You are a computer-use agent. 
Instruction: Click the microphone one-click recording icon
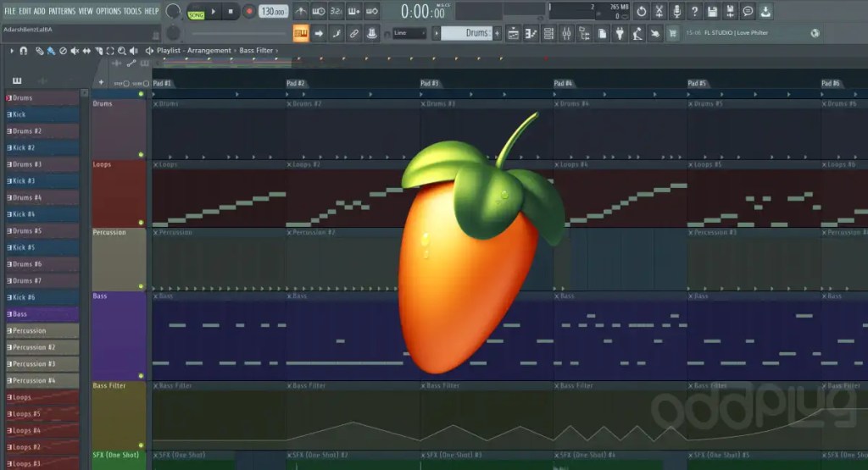pos(676,11)
